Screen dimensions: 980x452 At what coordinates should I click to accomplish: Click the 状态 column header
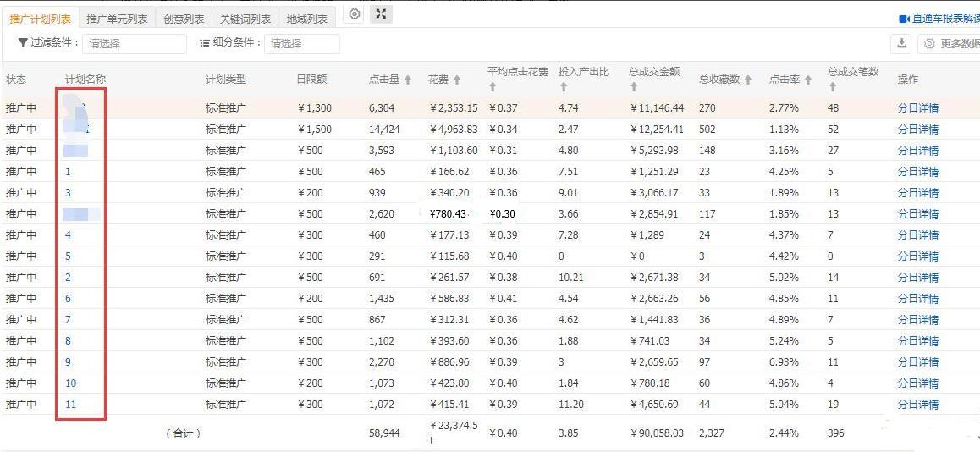pyautogui.click(x=16, y=80)
